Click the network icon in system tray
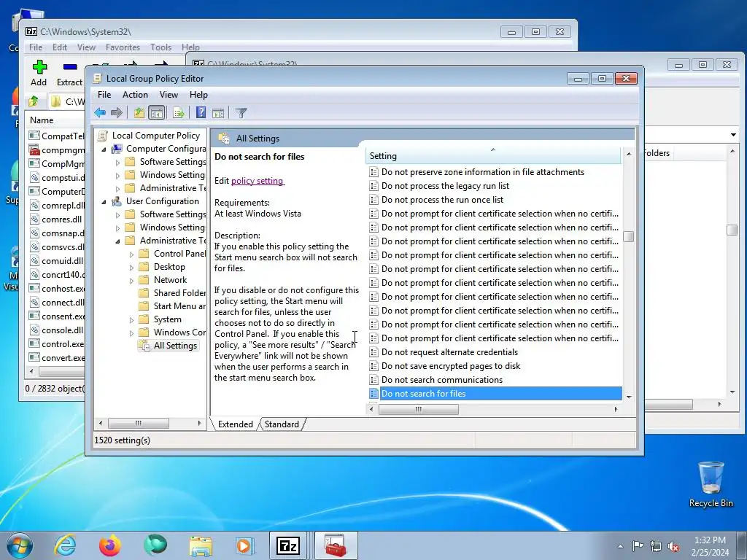747x560 pixels. (656, 546)
